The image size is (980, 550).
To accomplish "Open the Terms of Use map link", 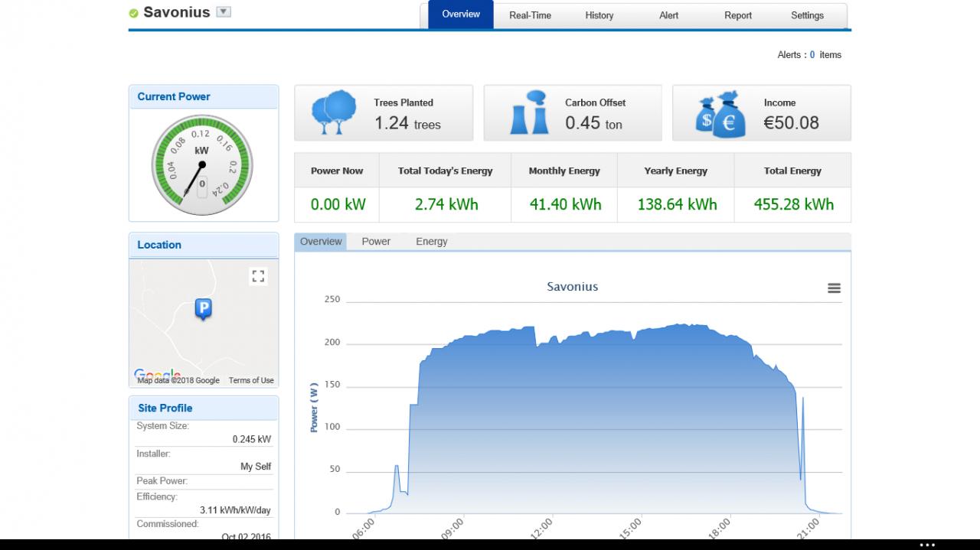I will click(251, 380).
